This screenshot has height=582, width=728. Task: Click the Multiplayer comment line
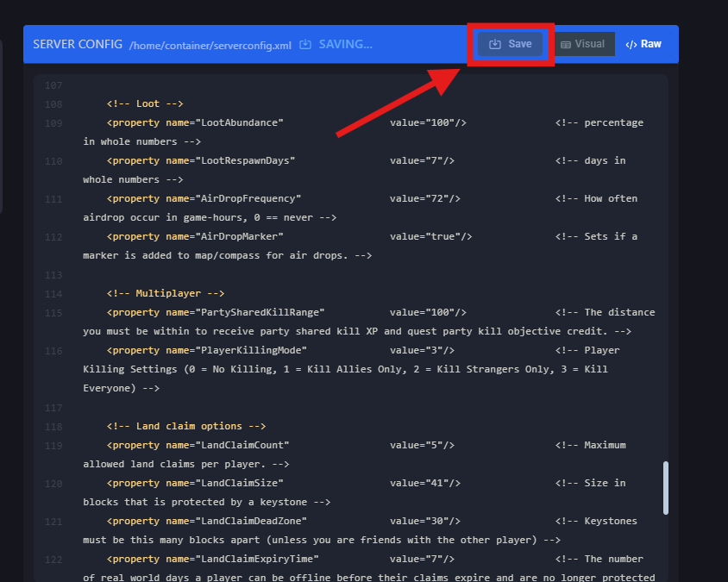pyautogui.click(x=166, y=293)
